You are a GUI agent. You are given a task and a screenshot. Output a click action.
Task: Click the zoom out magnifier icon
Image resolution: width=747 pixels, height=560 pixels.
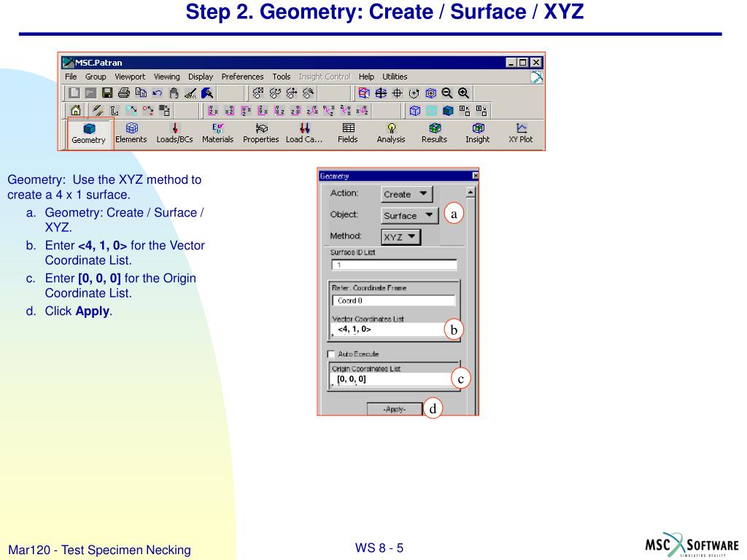point(447,93)
